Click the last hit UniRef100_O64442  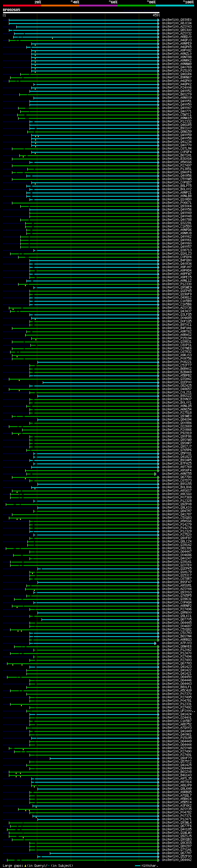(x=176, y=860)
